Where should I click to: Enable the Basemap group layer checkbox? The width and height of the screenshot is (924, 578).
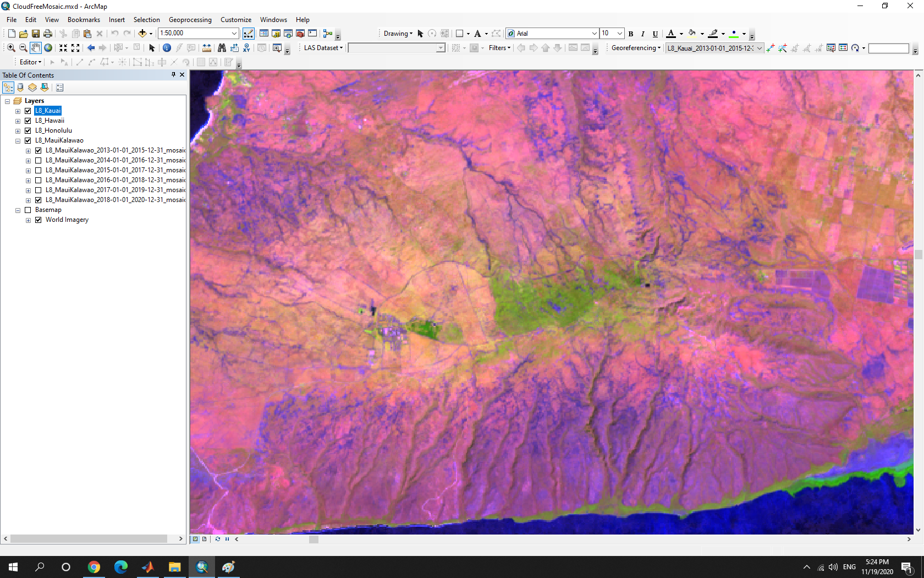28,210
